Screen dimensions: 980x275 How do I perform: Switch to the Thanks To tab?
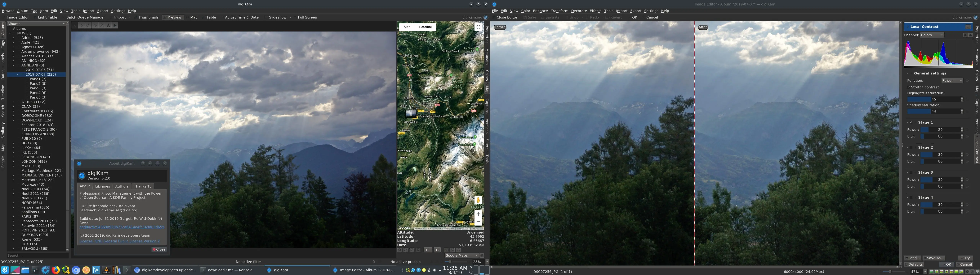coord(143,186)
